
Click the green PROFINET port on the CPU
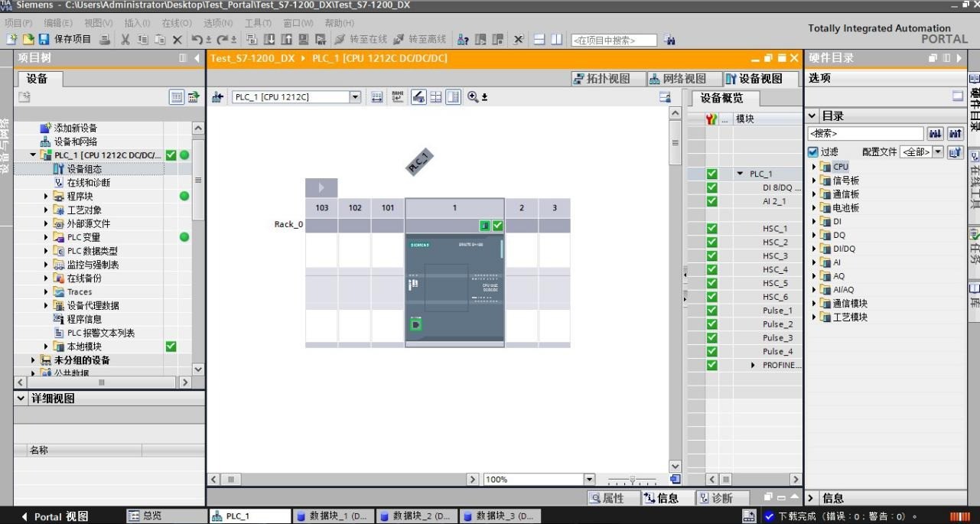[x=415, y=325]
